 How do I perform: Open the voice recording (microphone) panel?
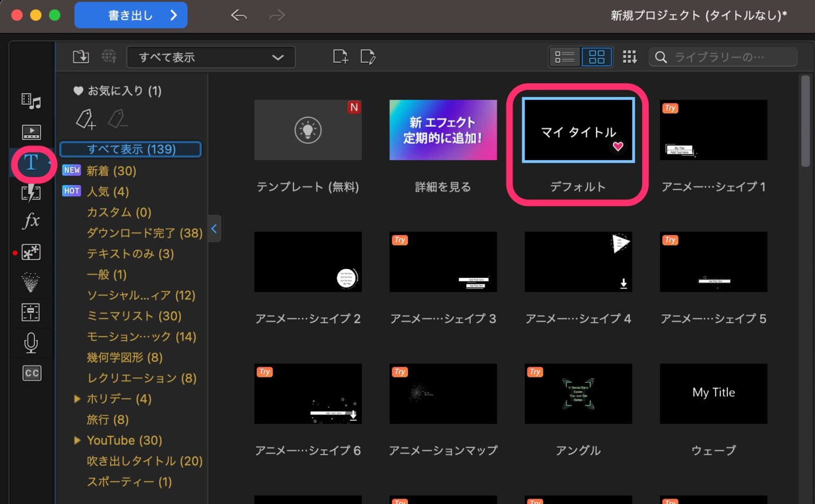click(32, 343)
